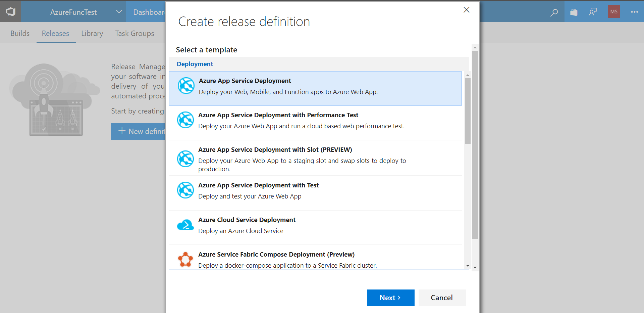Click the icon for Performance Test template
This screenshot has width=644, height=313.
[x=185, y=120]
